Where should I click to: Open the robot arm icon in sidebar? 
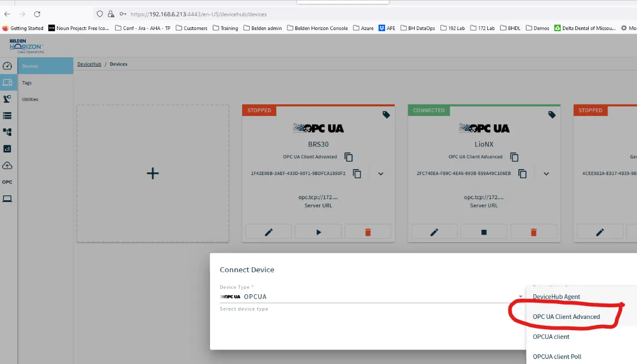pos(8,99)
